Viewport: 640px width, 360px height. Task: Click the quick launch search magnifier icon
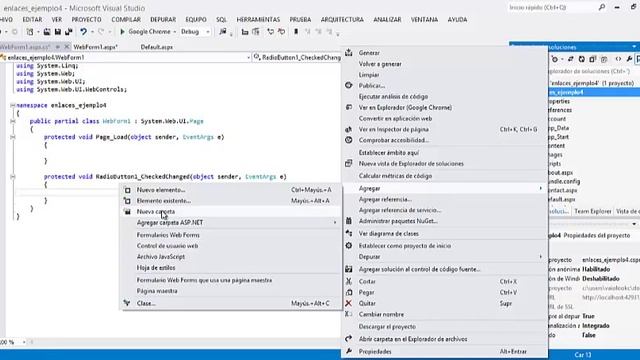point(602,7)
